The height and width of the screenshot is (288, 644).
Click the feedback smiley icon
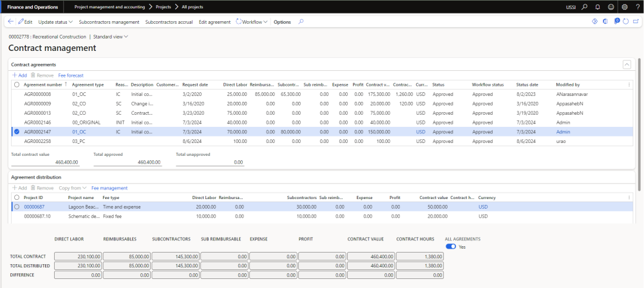click(610, 7)
